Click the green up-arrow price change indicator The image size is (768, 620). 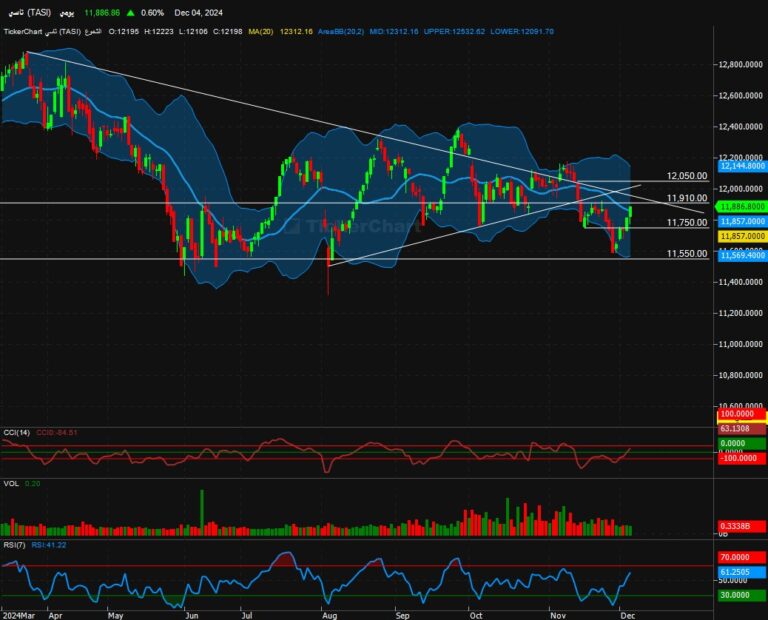[x=131, y=13]
